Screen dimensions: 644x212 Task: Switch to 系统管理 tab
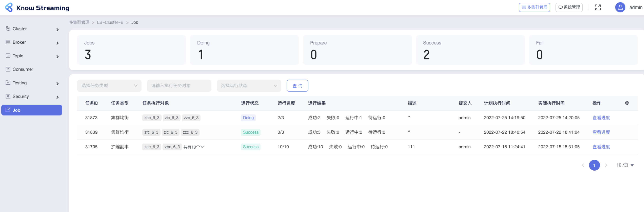pyautogui.click(x=569, y=7)
